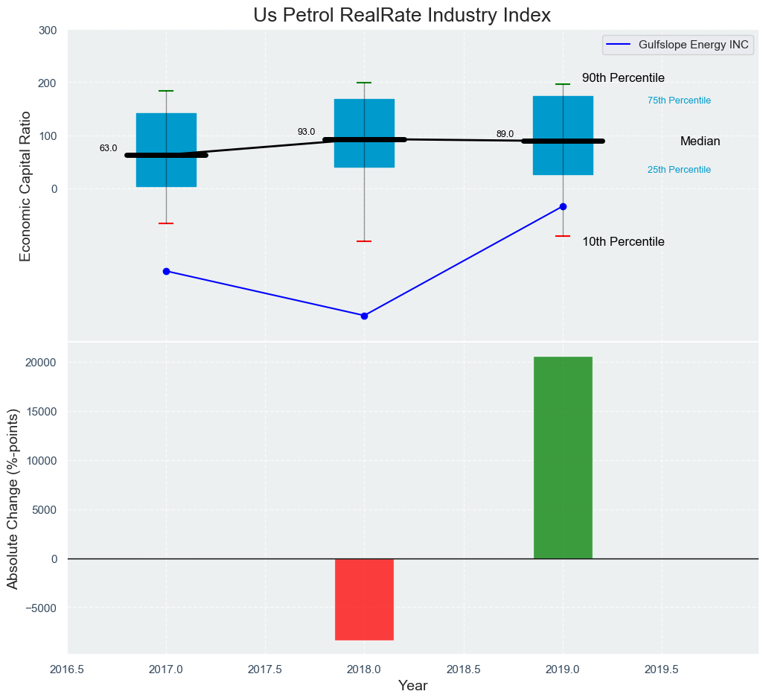The width and height of the screenshot is (766, 700).
Task: Select the 2017 Gulfslope blue data point
Action: pos(166,271)
